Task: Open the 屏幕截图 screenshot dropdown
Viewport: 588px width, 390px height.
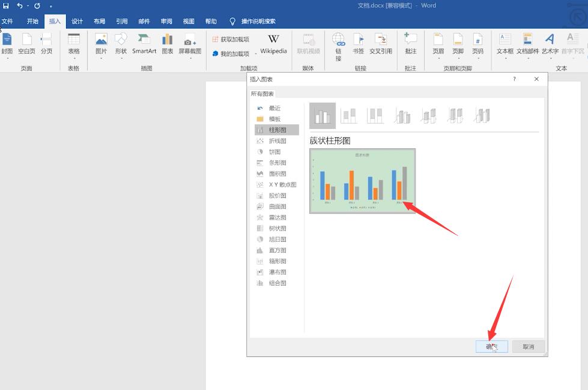Action: [190, 46]
